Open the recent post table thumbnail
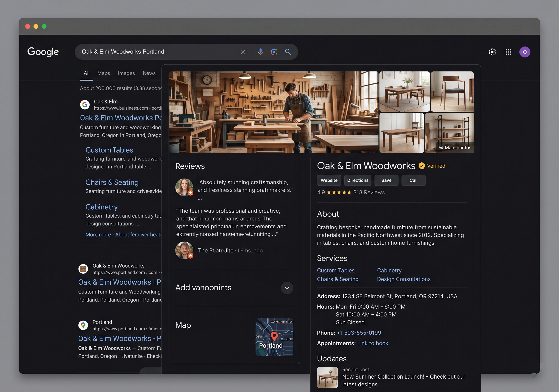559x392 pixels. coord(327,377)
